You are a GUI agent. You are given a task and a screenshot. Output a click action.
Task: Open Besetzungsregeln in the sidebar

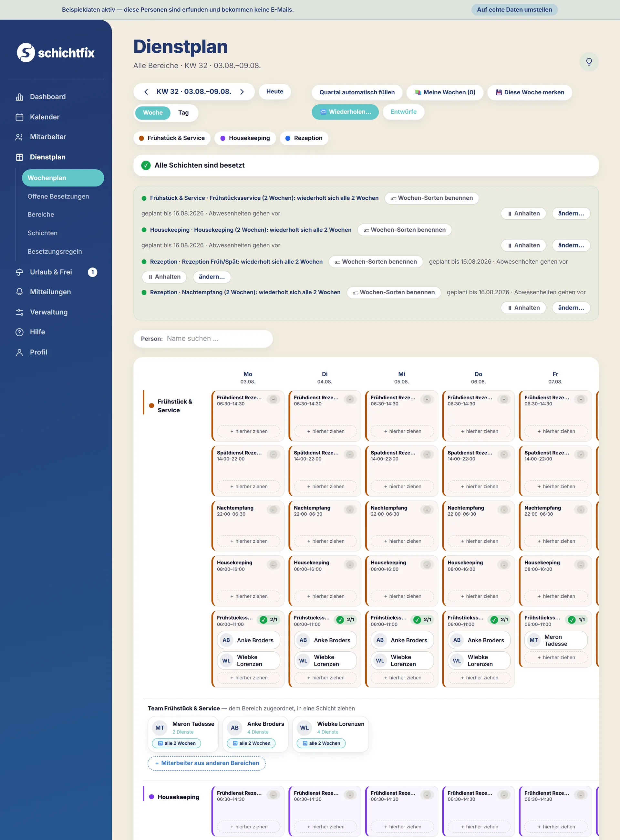[x=55, y=252]
